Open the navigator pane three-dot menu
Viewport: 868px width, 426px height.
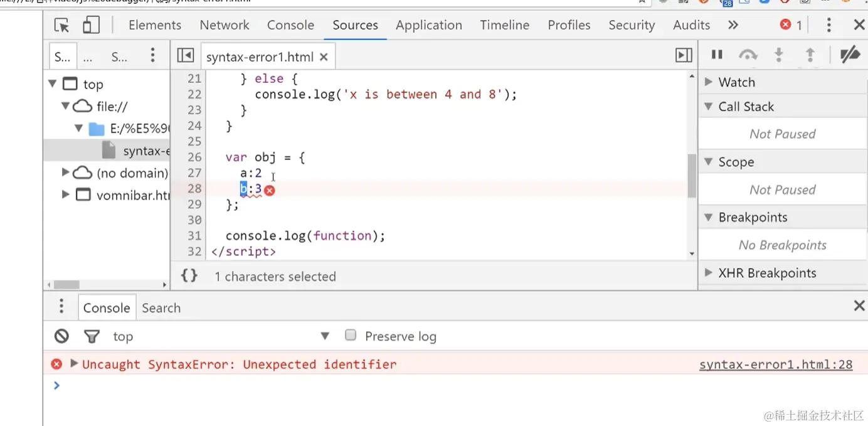point(152,55)
